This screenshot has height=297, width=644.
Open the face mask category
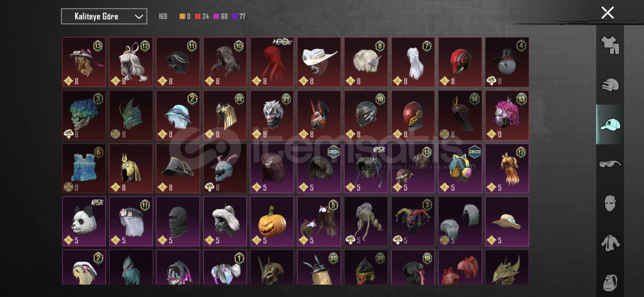point(610,203)
